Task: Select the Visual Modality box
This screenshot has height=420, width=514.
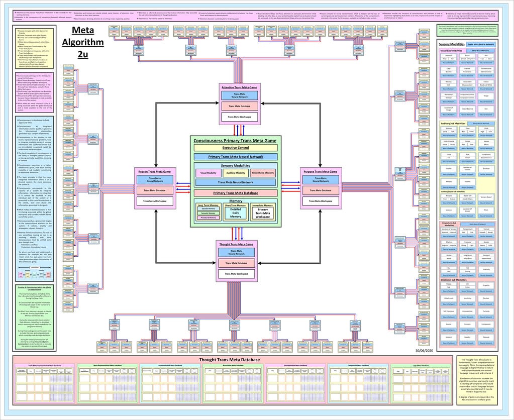Action: [208, 173]
